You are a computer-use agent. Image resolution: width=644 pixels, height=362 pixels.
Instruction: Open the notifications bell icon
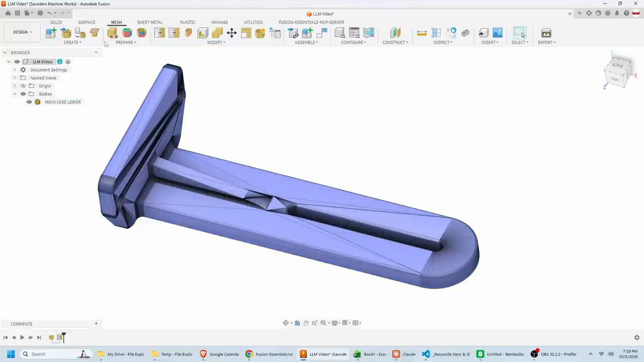click(x=617, y=13)
